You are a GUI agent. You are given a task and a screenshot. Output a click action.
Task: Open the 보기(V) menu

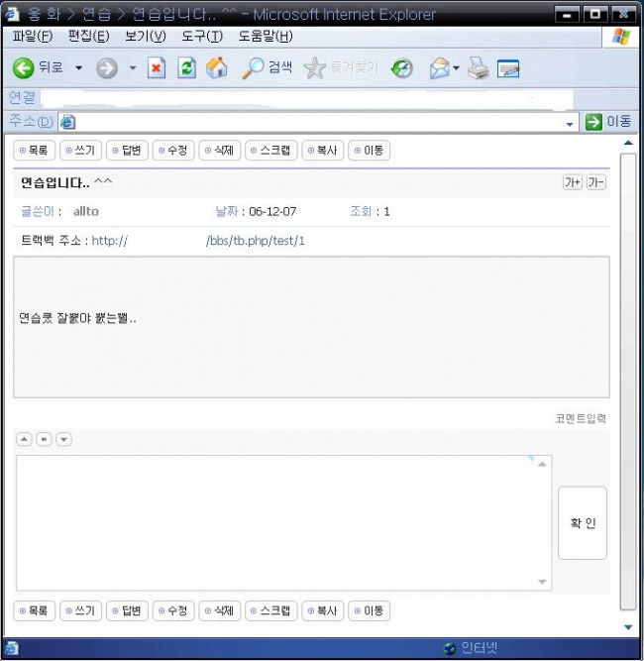pyautogui.click(x=146, y=37)
